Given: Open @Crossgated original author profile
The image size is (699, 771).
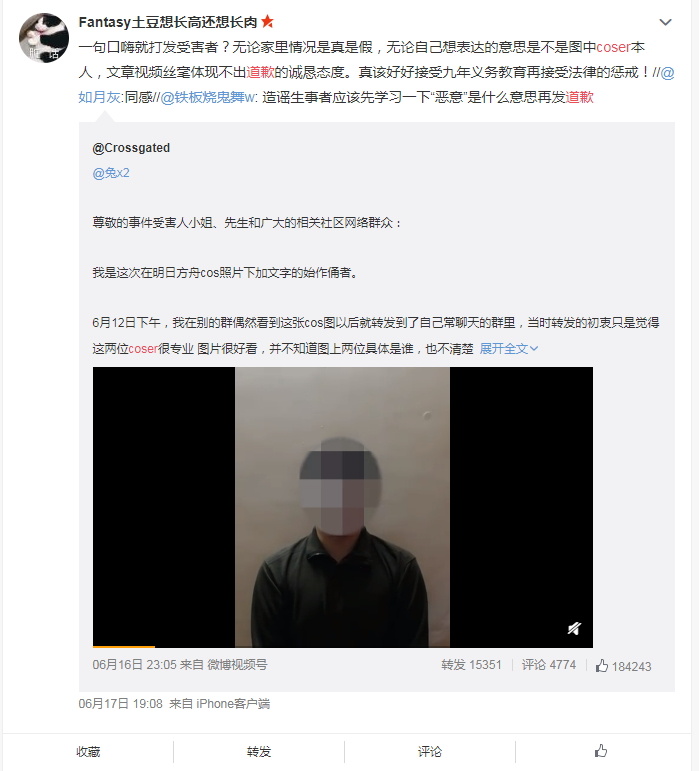Looking at the screenshot, I should (x=131, y=148).
